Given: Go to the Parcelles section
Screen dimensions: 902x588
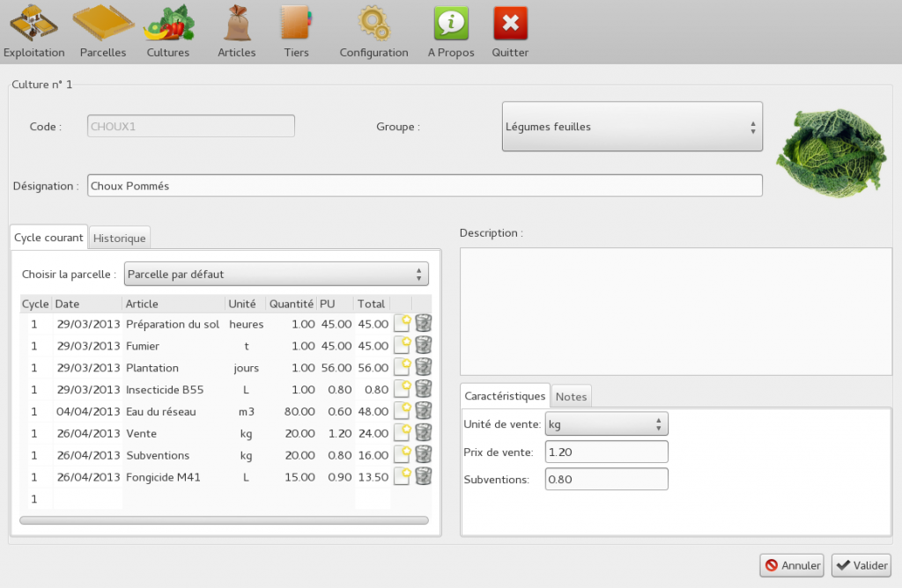Looking at the screenshot, I should point(103,31).
